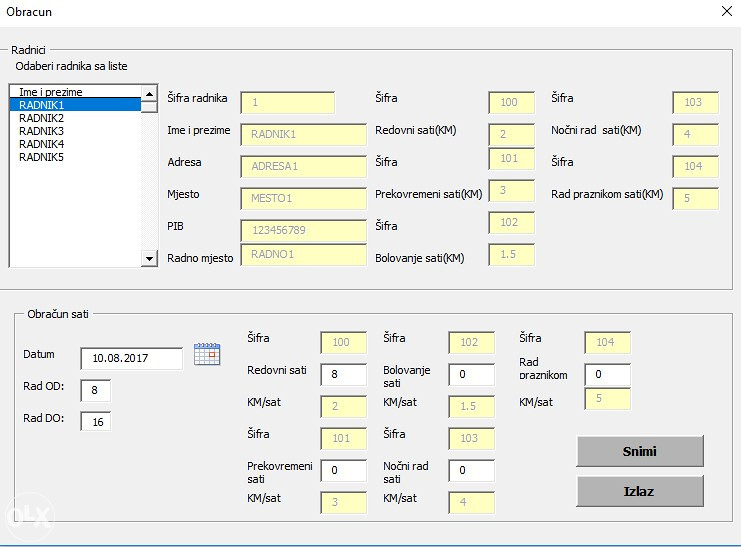Click the Šifra radnika field
Viewport: 741px width, 547px height.
287,103
